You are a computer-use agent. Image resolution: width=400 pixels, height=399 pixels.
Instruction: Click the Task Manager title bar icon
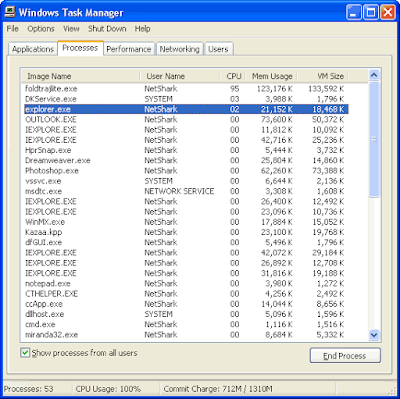(x=10, y=12)
